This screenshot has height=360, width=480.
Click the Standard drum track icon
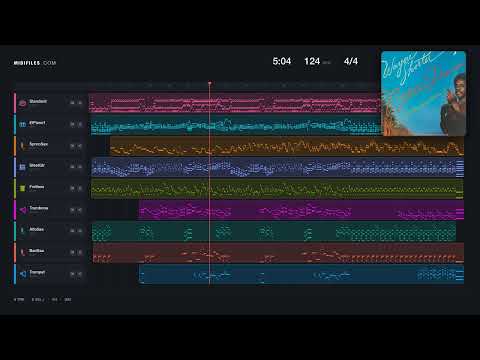[23, 103]
